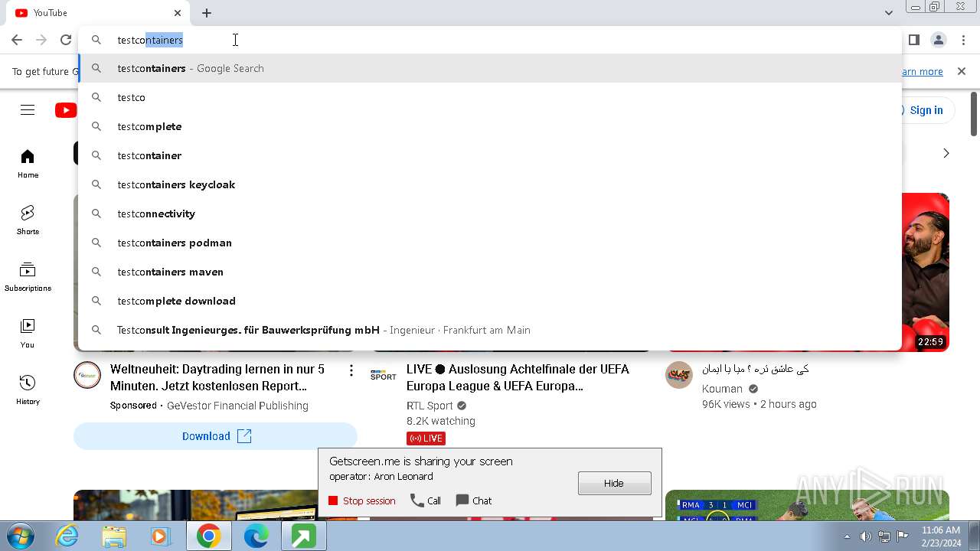Open File Explorer from the taskbar
The height and width of the screenshot is (551, 980).
point(113,536)
